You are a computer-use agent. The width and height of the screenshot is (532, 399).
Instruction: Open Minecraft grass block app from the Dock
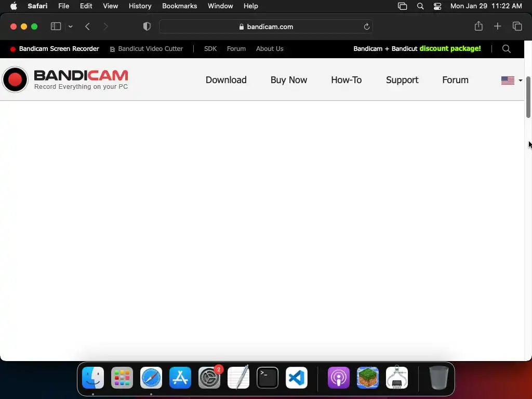(x=368, y=378)
